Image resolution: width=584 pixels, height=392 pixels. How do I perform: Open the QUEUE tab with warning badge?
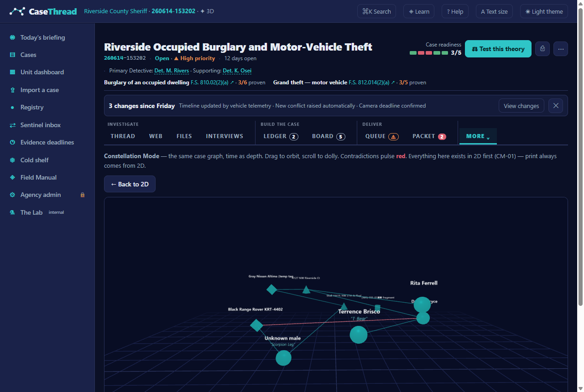click(x=382, y=136)
